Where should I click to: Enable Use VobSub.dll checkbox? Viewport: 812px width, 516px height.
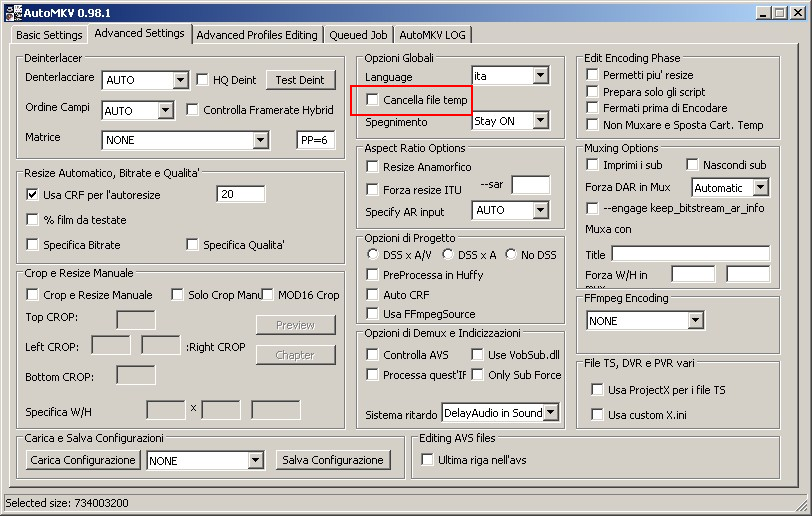(x=477, y=354)
